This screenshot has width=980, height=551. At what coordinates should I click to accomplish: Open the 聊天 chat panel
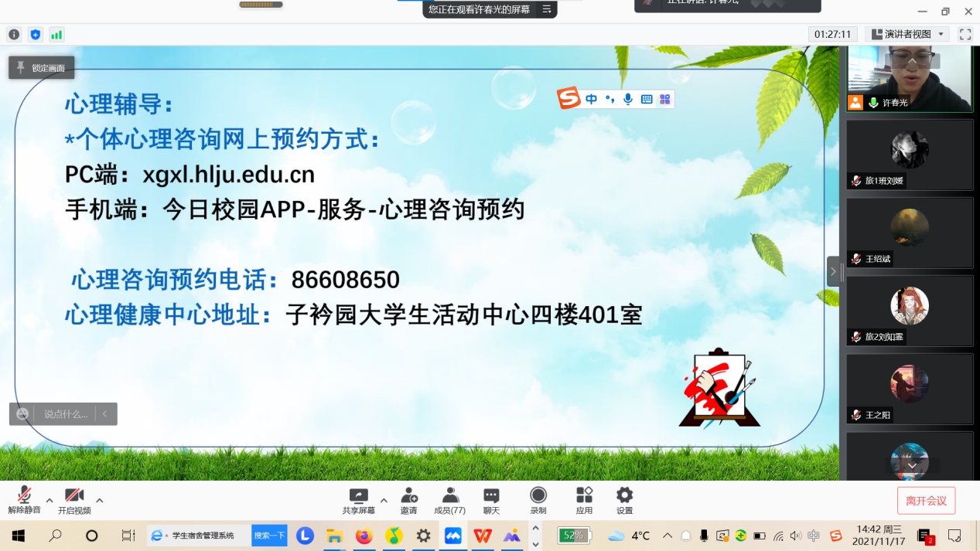tap(491, 500)
